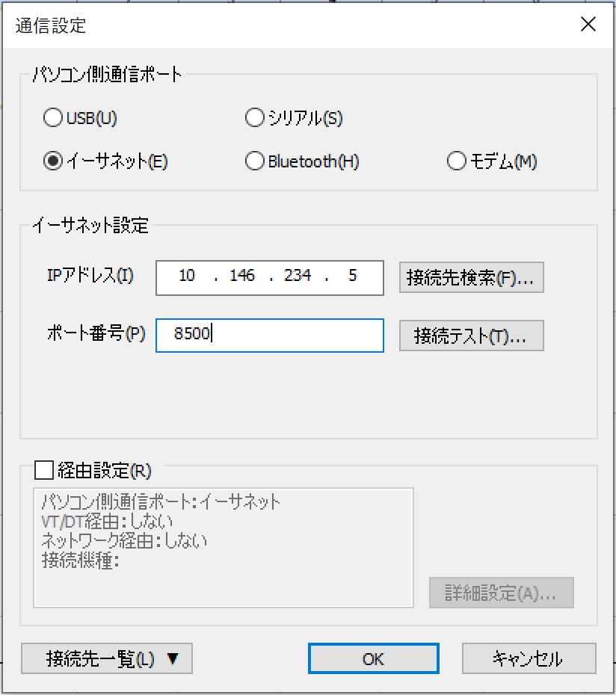
Task: Click first IP octet showing 10
Action: click(187, 276)
